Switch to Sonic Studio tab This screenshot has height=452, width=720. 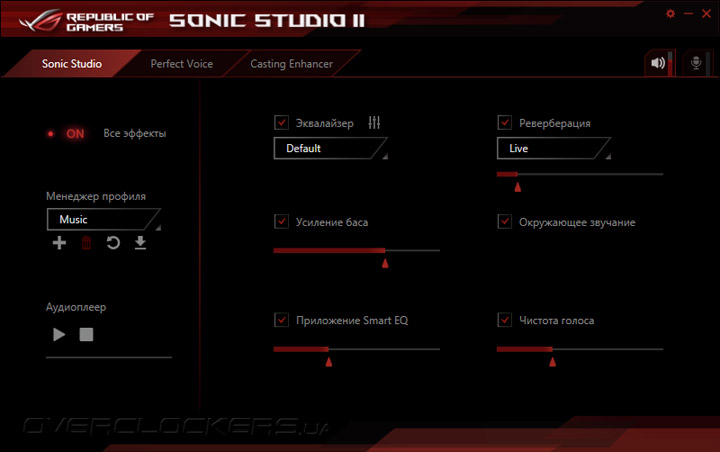pos(72,64)
